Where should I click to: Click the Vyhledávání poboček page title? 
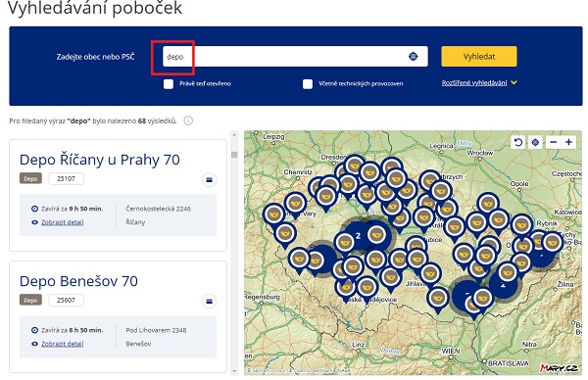pos(95,8)
